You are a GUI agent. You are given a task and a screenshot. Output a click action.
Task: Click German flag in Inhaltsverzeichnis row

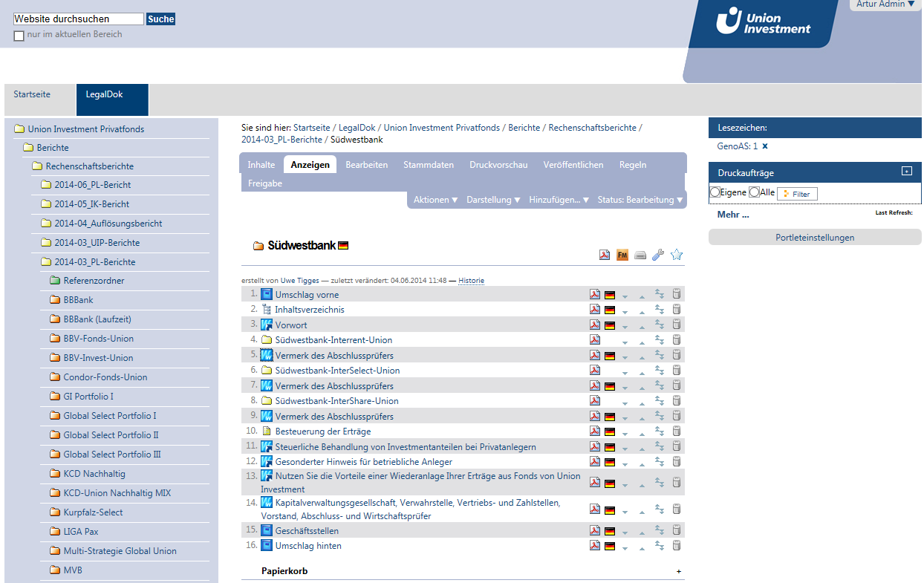610,310
